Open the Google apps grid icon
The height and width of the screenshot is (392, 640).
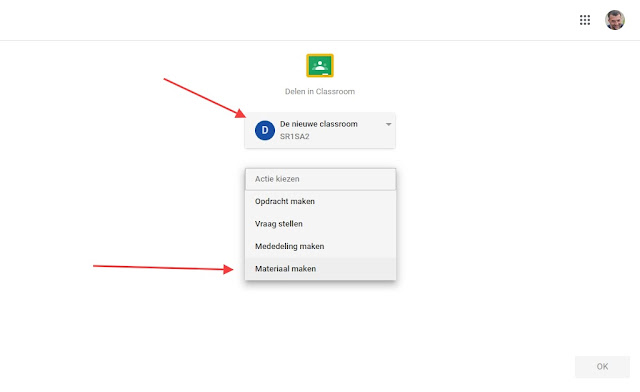[x=584, y=20]
